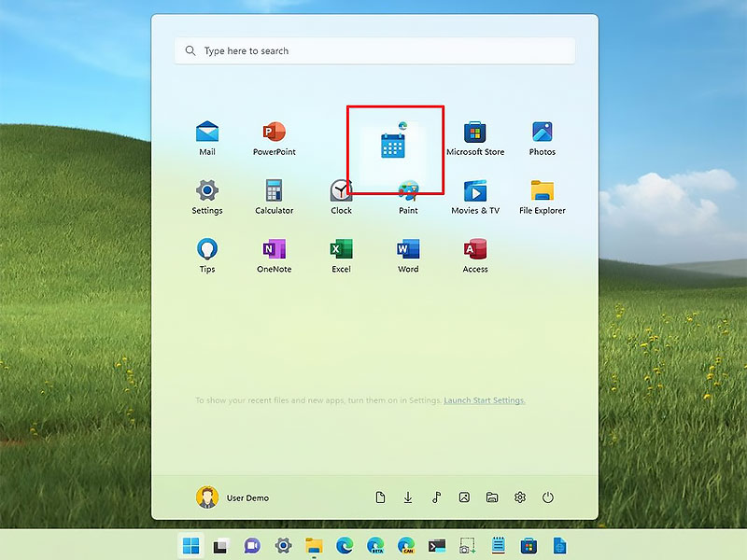Open Documents folder icon beside User Demo

(380, 497)
